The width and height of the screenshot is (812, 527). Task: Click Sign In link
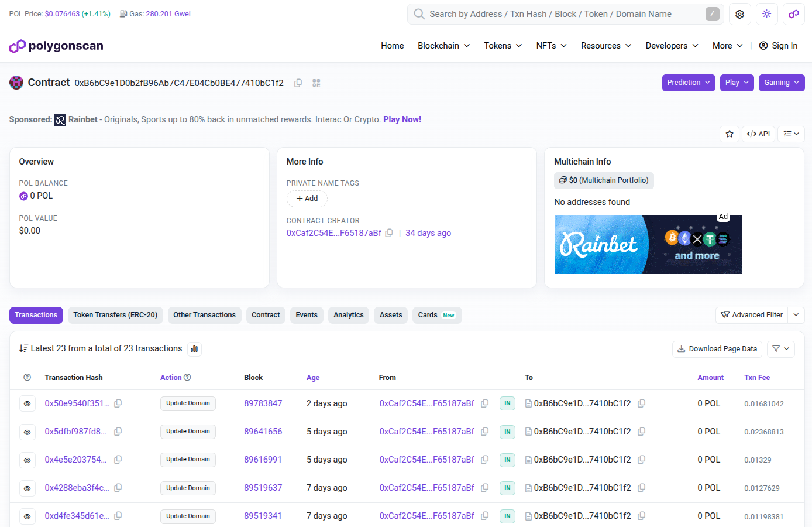[x=778, y=46]
